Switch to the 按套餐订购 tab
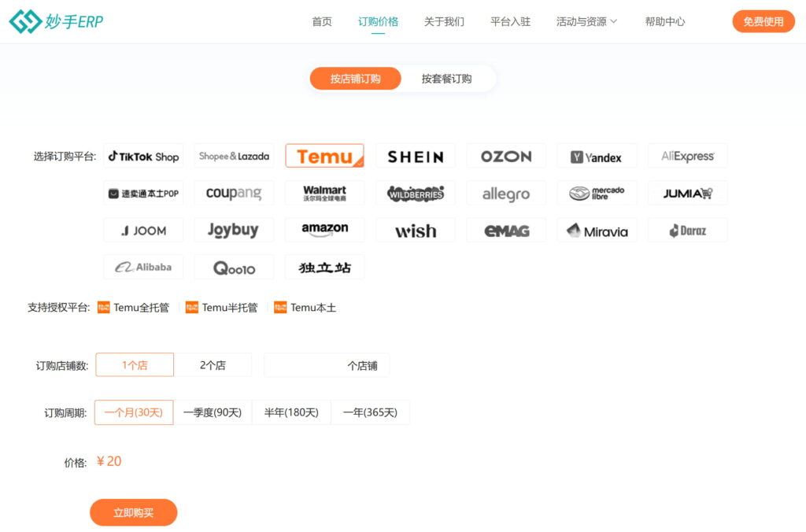 pyautogui.click(x=446, y=79)
